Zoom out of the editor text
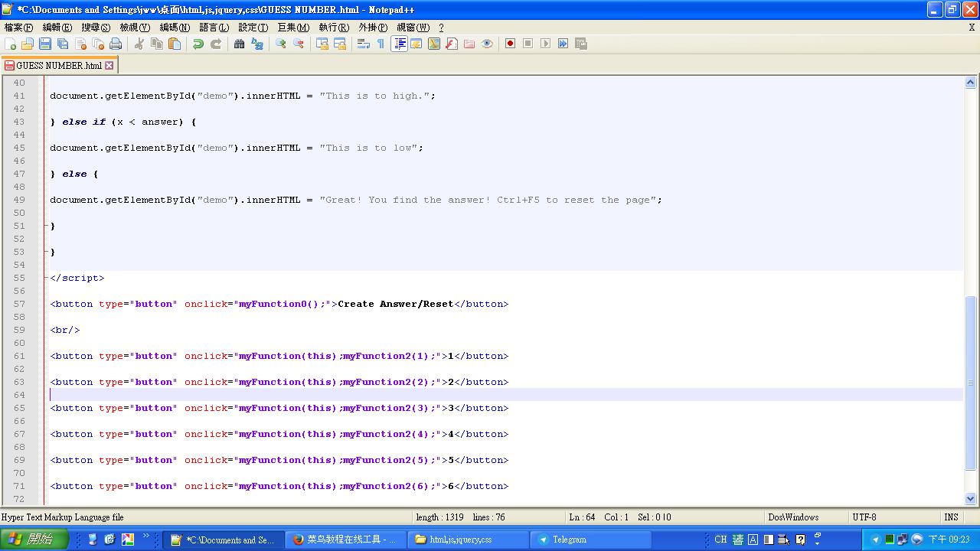980x551 pixels. [x=299, y=44]
